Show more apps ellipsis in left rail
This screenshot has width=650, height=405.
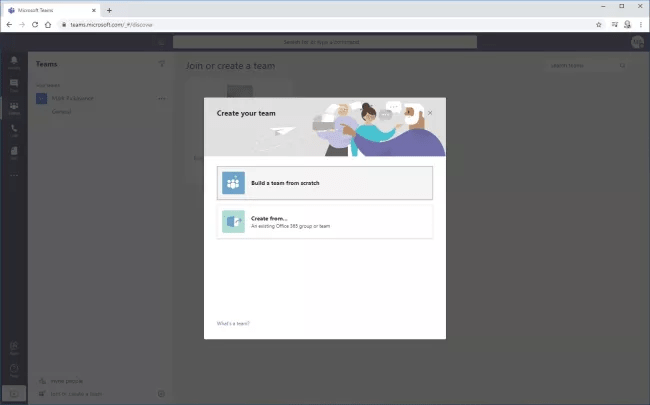(14, 174)
